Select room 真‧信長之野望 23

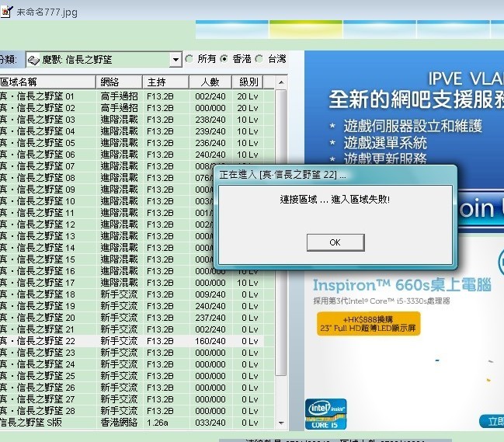point(132,353)
